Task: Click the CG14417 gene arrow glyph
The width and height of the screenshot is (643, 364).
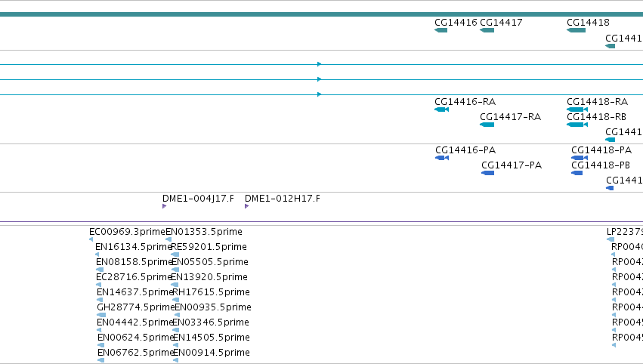Action: [487, 30]
